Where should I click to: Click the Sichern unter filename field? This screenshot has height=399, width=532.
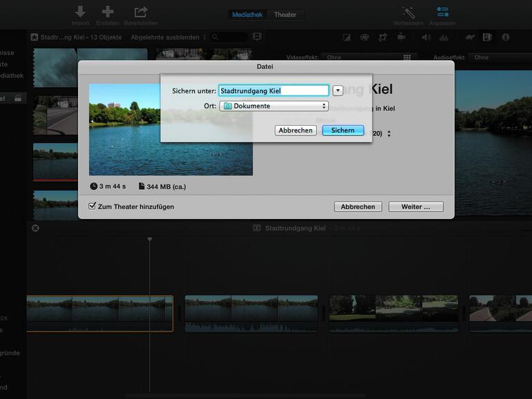(x=274, y=90)
